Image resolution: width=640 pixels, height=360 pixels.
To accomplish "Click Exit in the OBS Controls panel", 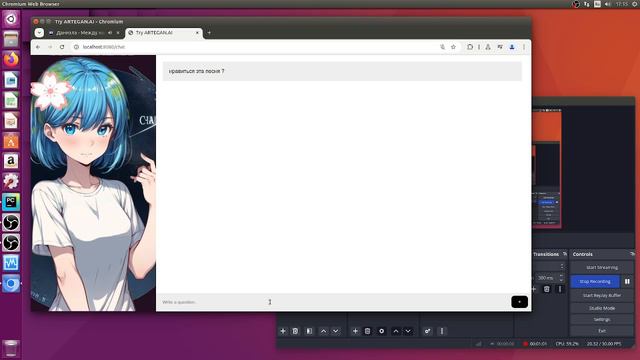I will (602, 331).
